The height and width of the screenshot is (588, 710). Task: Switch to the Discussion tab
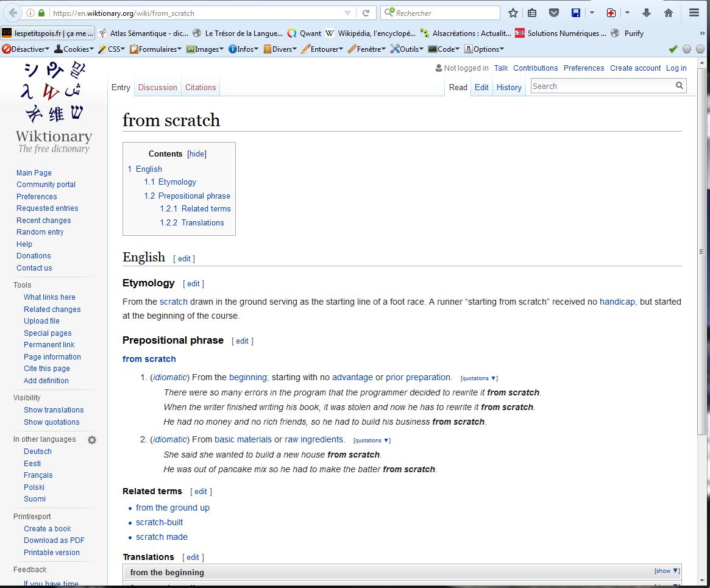[x=157, y=87]
